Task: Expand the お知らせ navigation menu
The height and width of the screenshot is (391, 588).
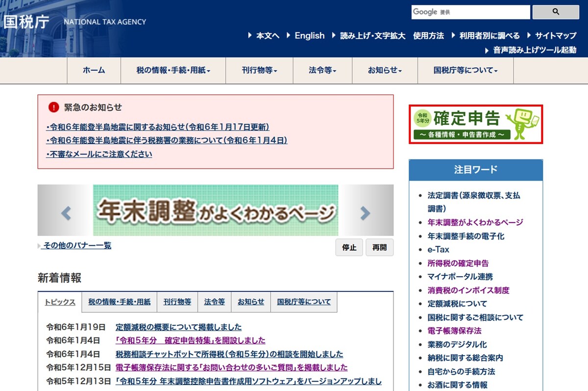Action: click(x=385, y=71)
